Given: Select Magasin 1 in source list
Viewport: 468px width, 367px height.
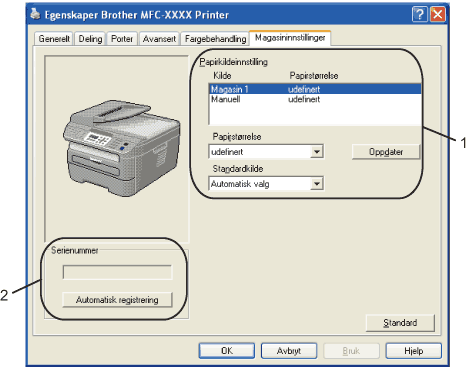Looking at the screenshot, I should [315, 89].
